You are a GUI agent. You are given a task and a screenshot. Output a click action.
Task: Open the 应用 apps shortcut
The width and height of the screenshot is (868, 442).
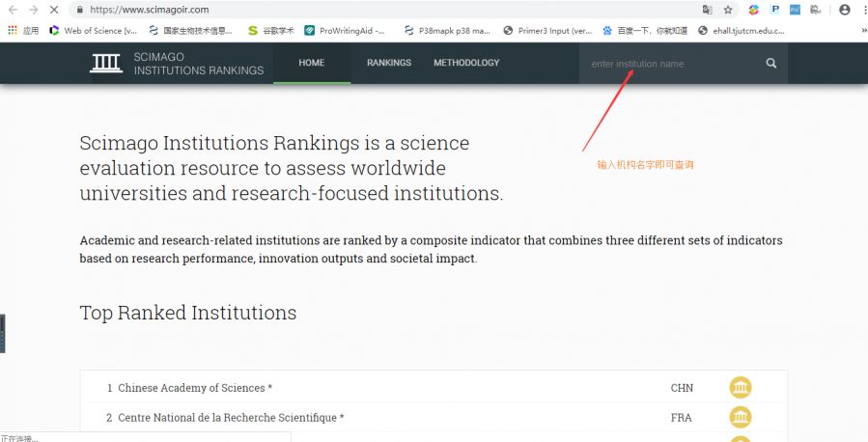tap(23, 31)
